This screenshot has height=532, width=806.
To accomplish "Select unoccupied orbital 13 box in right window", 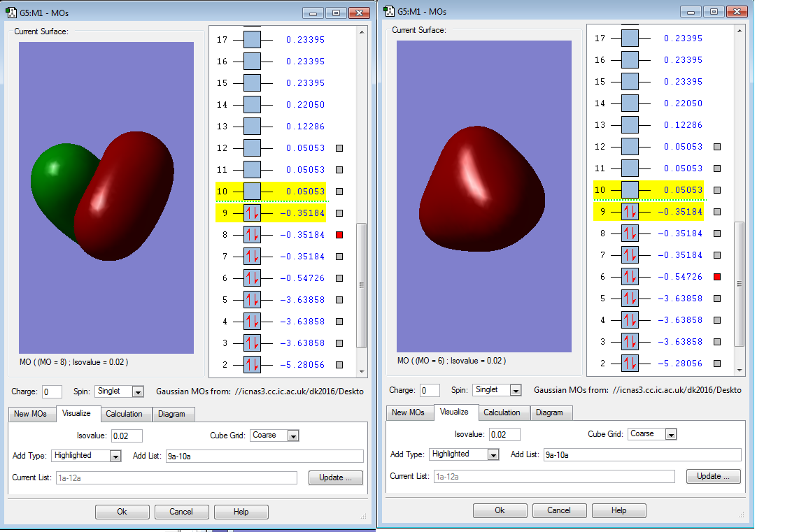I will click(630, 125).
